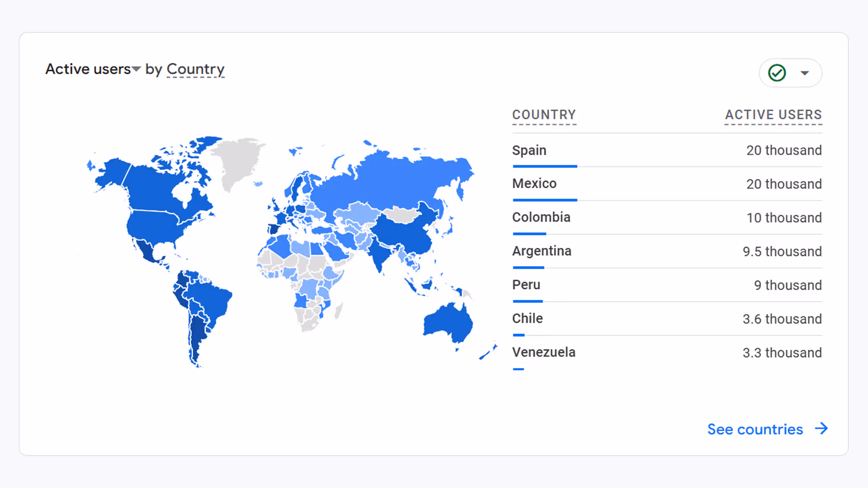Expand the card options dropdown arrow
Screen dimensions: 868x488
(805, 73)
